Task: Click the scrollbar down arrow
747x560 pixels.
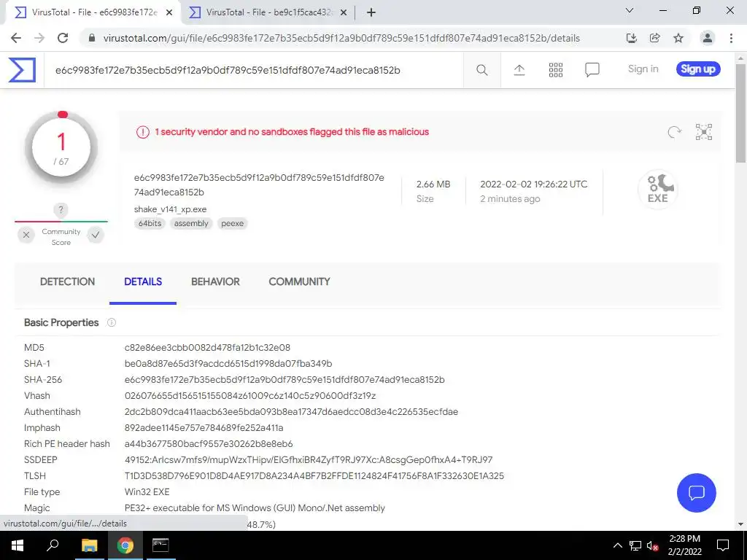Action: click(x=741, y=524)
